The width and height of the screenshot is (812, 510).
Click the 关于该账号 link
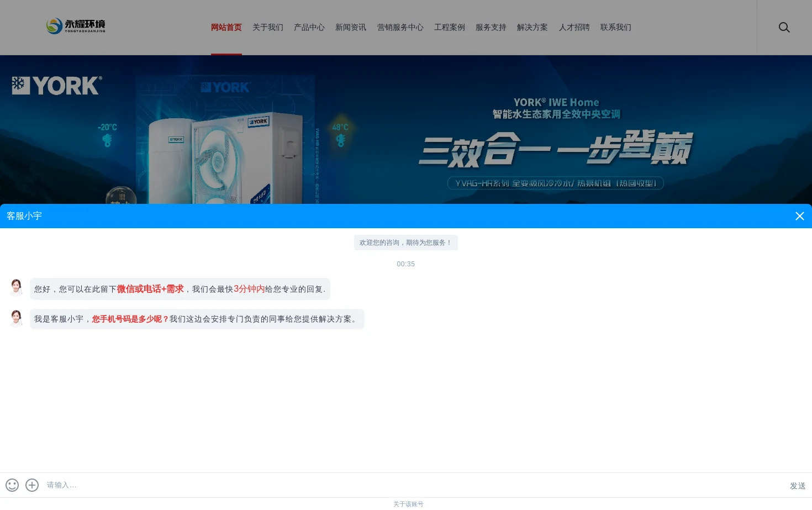click(408, 504)
